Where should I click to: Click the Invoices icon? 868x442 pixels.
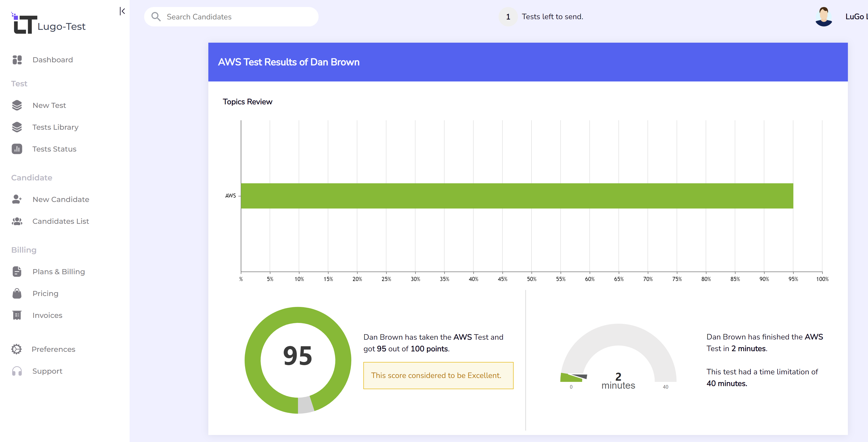17,315
